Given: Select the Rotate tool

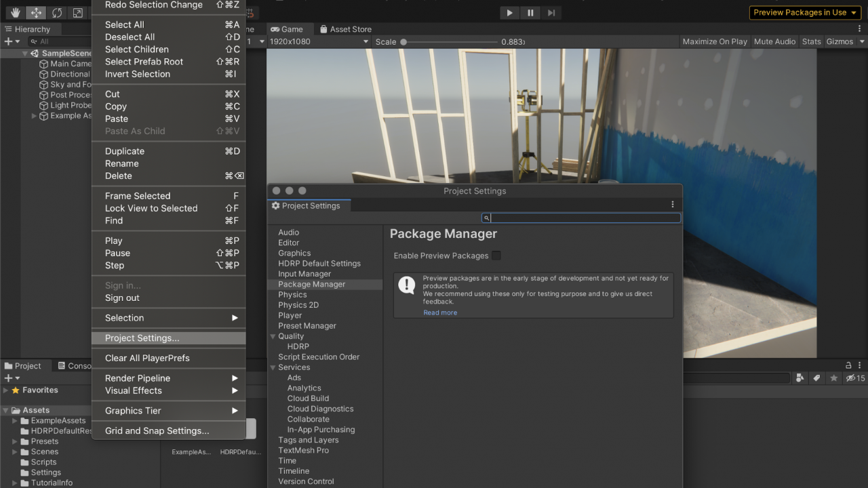Looking at the screenshot, I should click(x=56, y=12).
